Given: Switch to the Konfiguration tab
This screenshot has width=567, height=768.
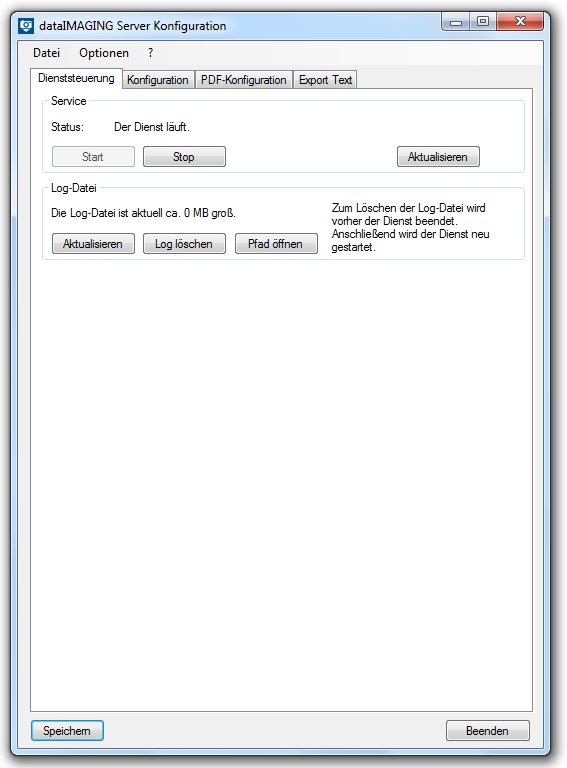Looking at the screenshot, I should pyautogui.click(x=158, y=80).
